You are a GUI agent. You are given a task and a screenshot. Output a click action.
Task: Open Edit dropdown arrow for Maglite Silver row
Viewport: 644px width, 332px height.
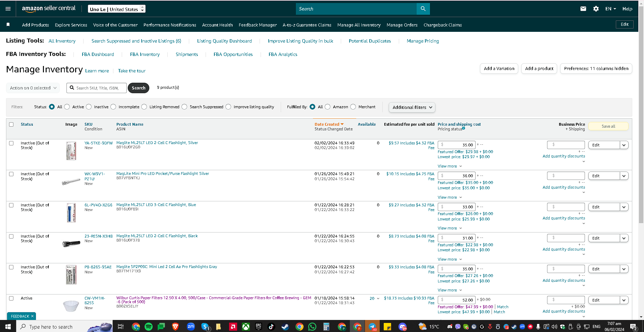[x=624, y=145]
